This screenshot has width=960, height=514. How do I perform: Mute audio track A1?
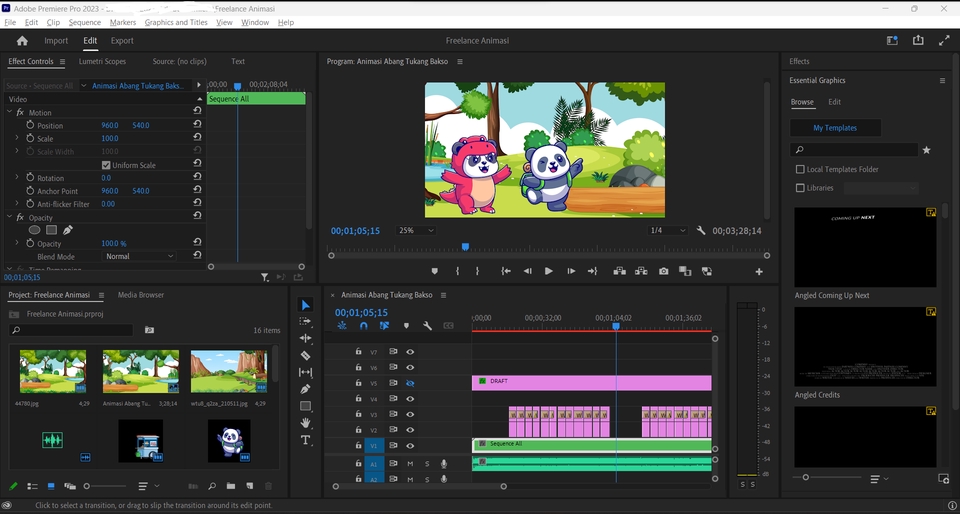410,464
